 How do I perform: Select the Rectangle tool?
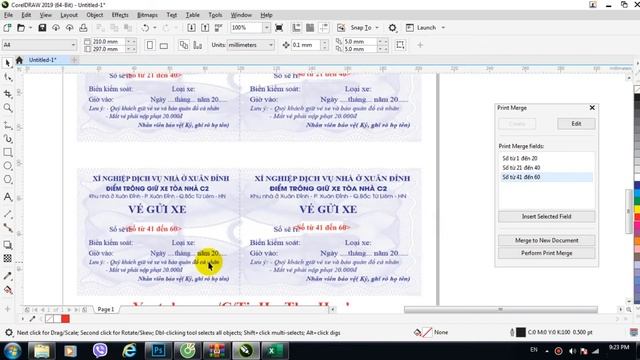(7, 152)
